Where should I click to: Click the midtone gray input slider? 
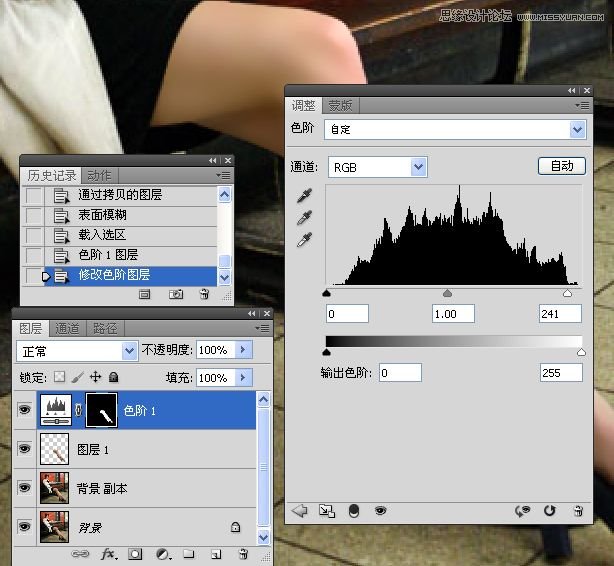point(447,293)
